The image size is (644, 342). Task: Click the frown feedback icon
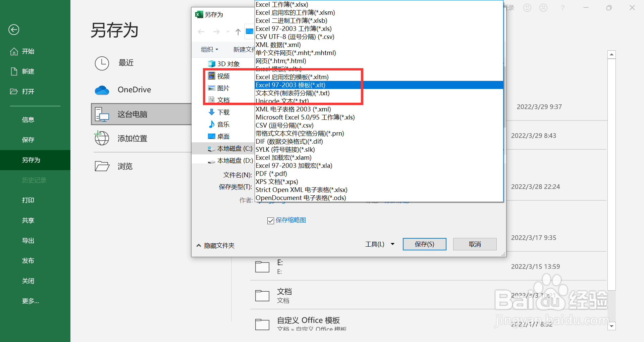(x=543, y=7)
